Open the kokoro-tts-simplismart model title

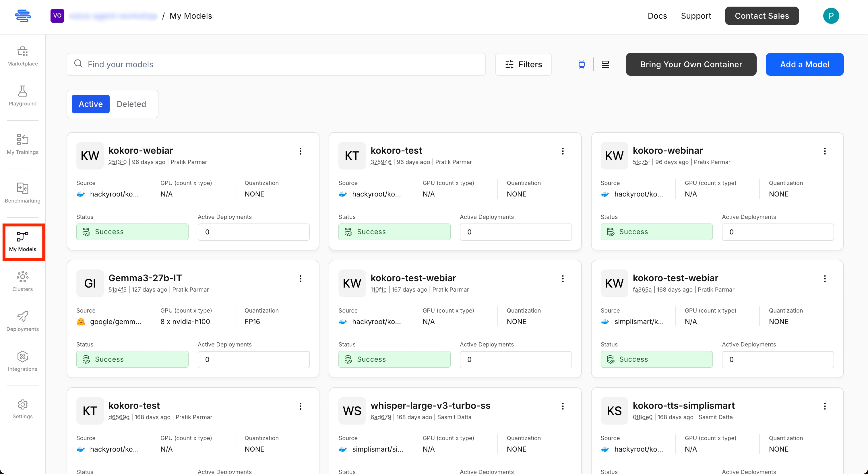(683, 405)
